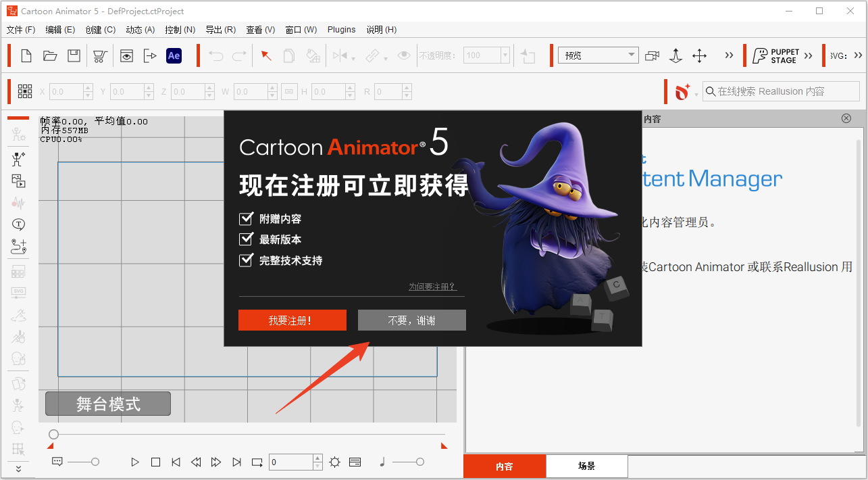Screen dimensions: 868x480
Task: Open the text bubble tool in left sidebar
Action: coord(18,224)
